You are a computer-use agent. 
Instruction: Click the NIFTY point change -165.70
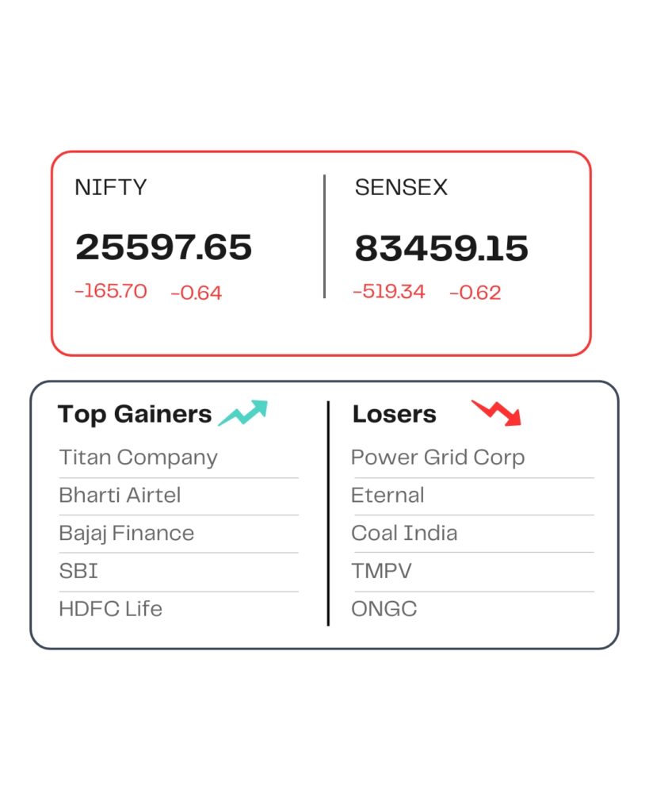[111, 292]
